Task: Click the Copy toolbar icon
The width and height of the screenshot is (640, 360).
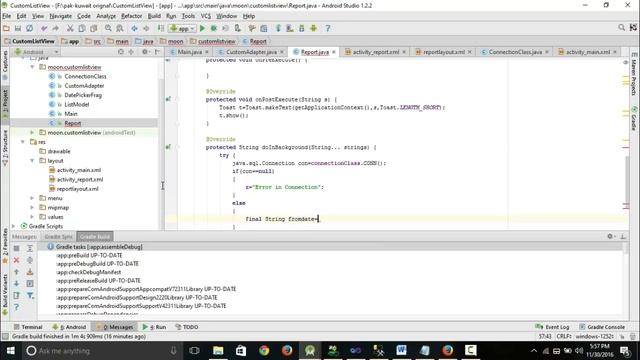Action: coord(82,28)
